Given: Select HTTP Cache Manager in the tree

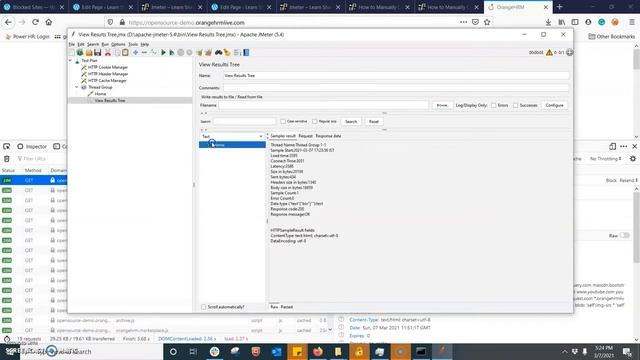Looking at the screenshot, I should (107, 81).
